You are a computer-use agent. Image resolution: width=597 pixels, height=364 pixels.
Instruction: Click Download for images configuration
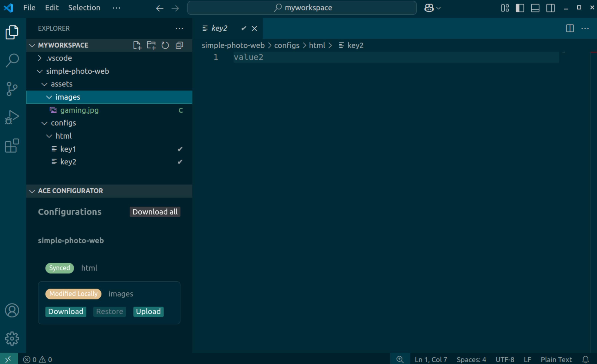pyautogui.click(x=66, y=311)
